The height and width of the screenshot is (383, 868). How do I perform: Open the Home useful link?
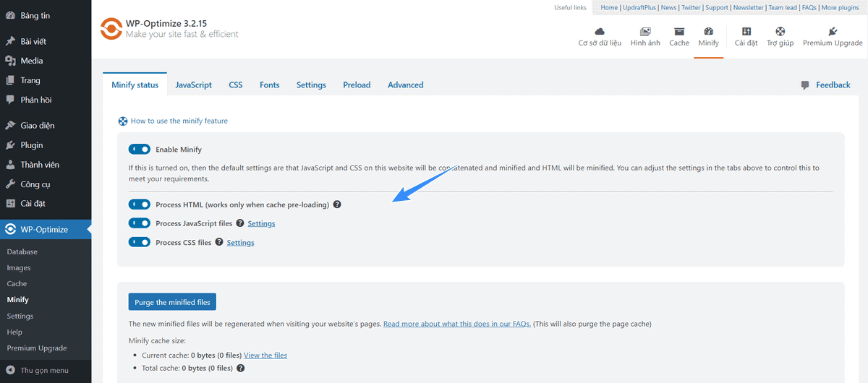tap(609, 7)
